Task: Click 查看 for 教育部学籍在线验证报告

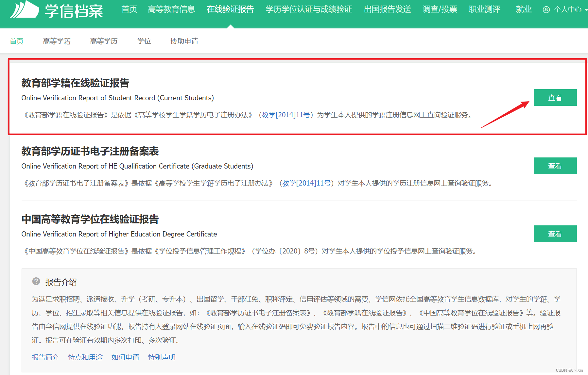Action: [555, 98]
